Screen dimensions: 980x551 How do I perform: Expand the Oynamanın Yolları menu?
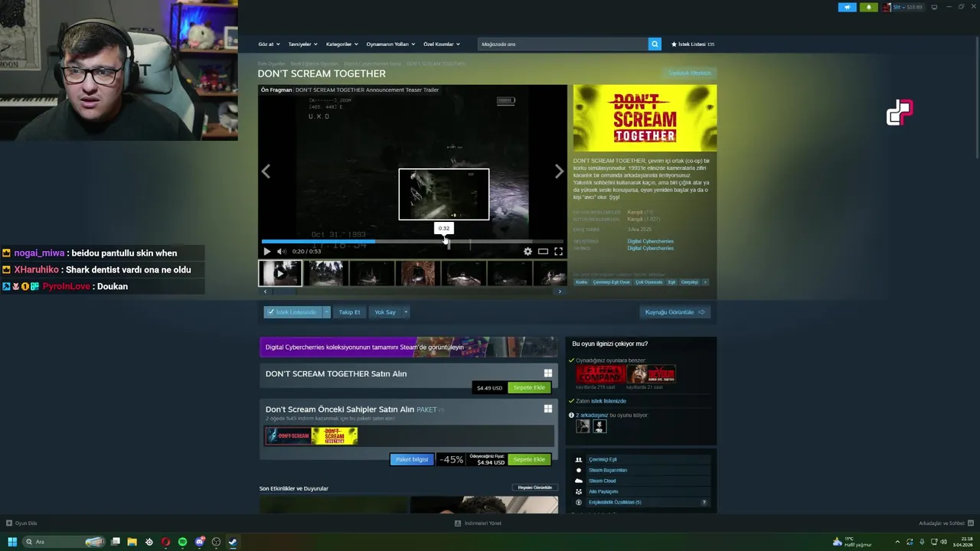pyautogui.click(x=390, y=44)
